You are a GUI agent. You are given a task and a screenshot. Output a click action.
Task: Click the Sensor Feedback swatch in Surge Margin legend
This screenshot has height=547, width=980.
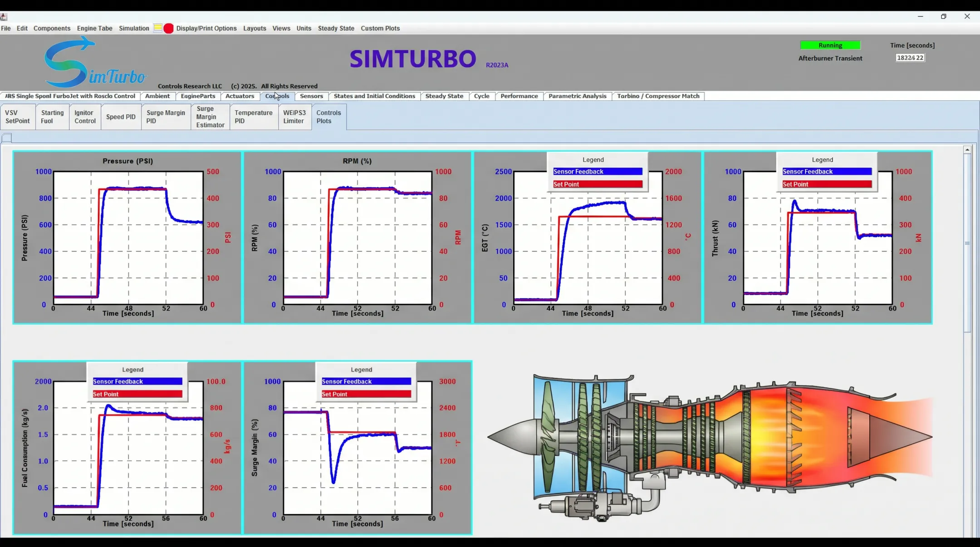[x=366, y=381]
